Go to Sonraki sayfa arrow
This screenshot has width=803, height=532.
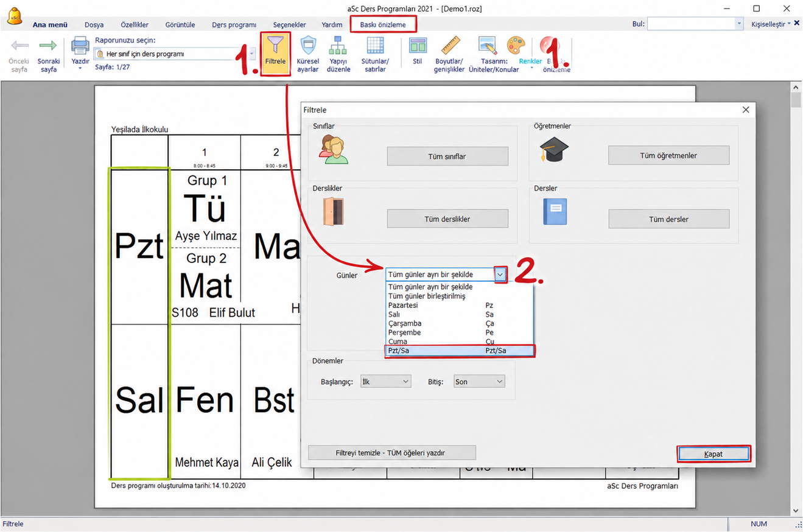[x=48, y=46]
